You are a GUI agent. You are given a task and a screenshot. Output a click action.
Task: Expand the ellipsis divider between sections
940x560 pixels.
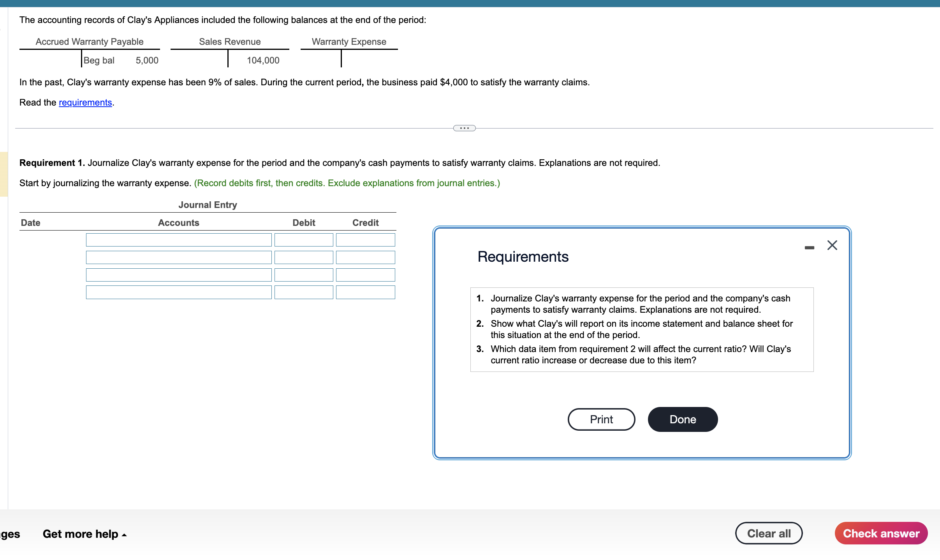click(464, 128)
